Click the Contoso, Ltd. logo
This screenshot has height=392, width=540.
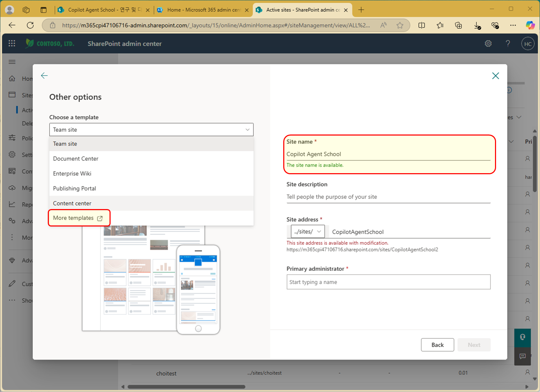click(50, 44)
